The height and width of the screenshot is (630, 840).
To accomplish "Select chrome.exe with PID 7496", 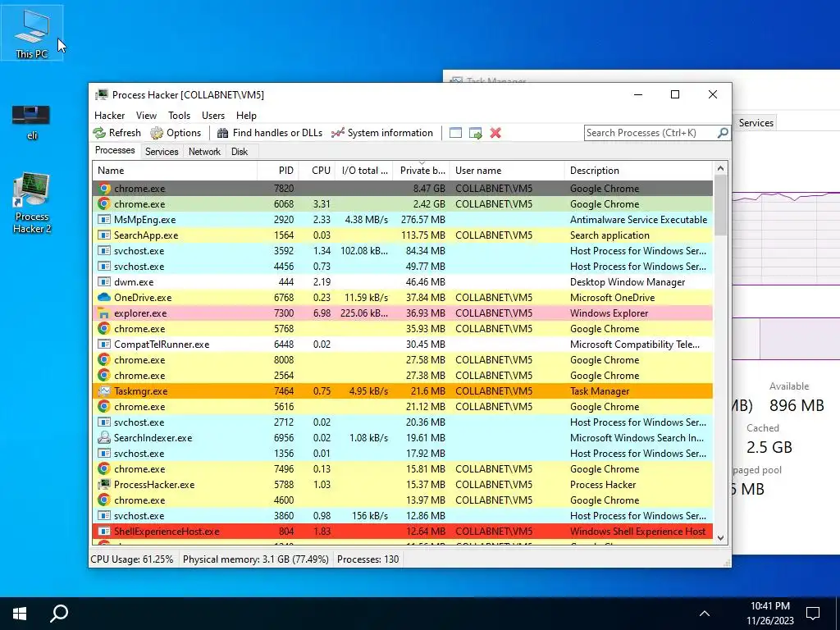I will (403, 468).
